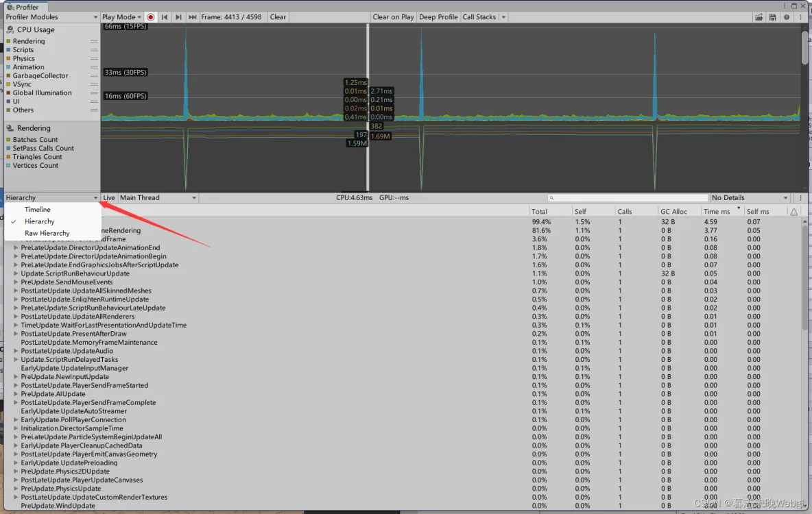812x514 pixels.
Task: Sort by Total column header
Action: pos(550,211)
